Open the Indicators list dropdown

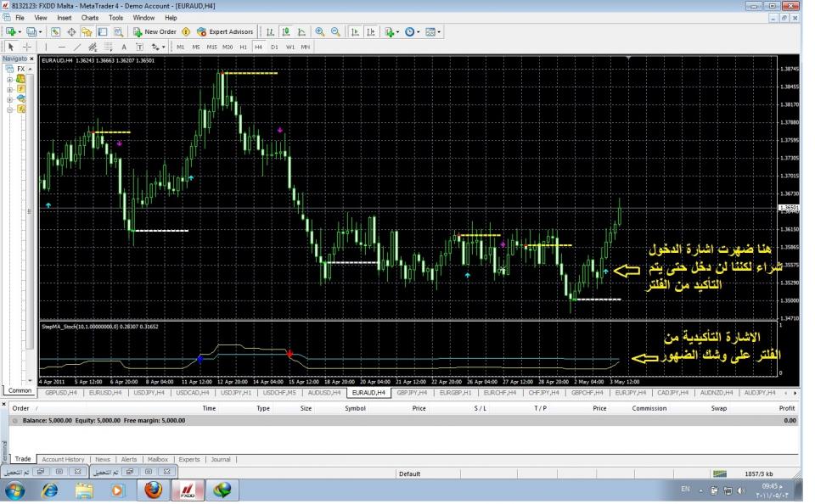392,31
